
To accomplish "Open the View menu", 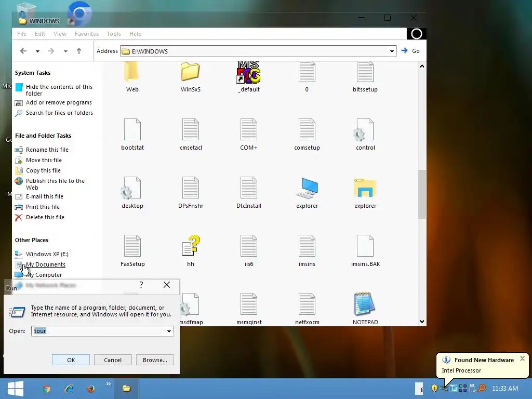I will point(60,34).
